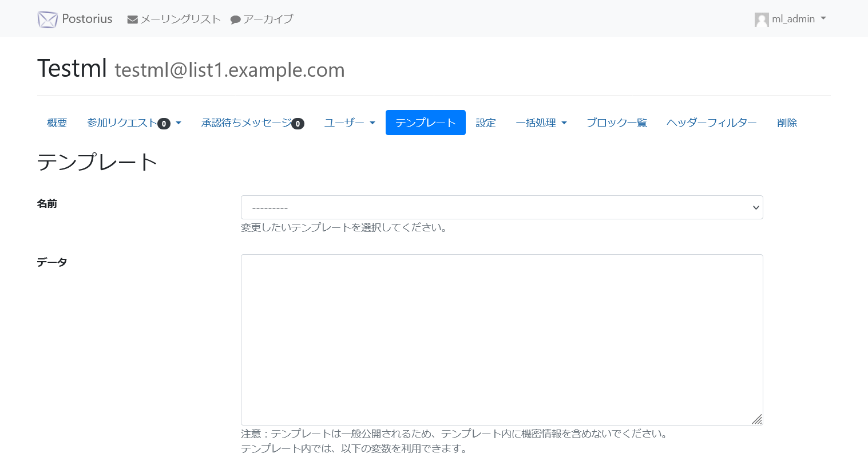Click the ml_admin user avatar
Screen dimensions: 868x457
coord(762,19)
